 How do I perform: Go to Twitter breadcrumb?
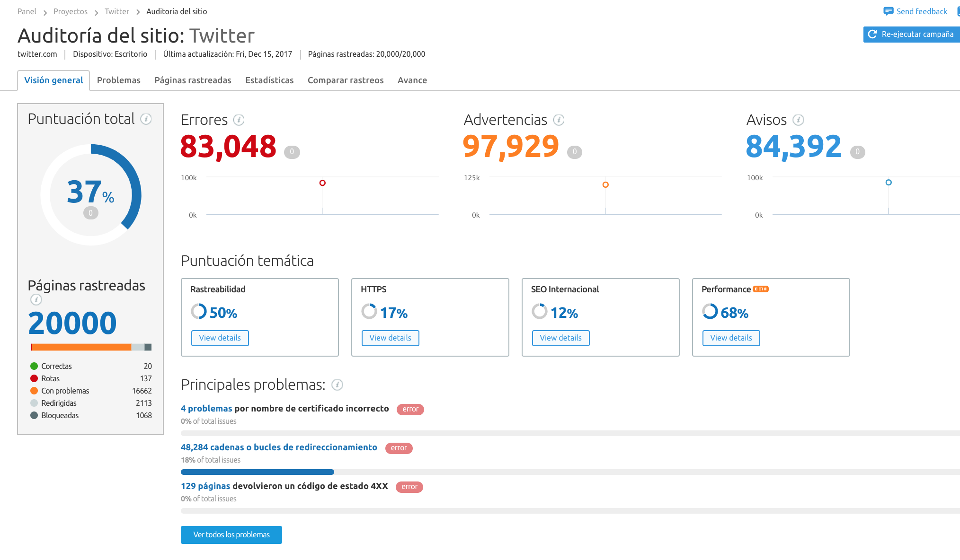tap(117, 11)
